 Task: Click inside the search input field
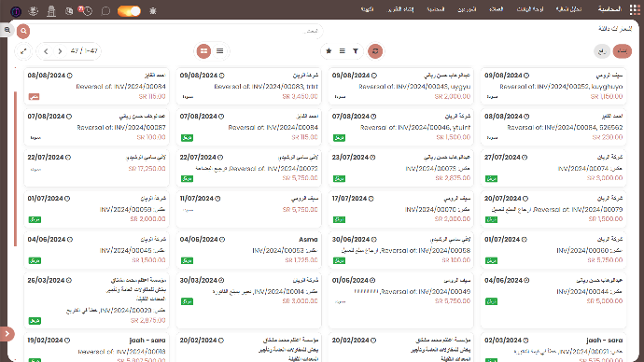coord(176,31)
